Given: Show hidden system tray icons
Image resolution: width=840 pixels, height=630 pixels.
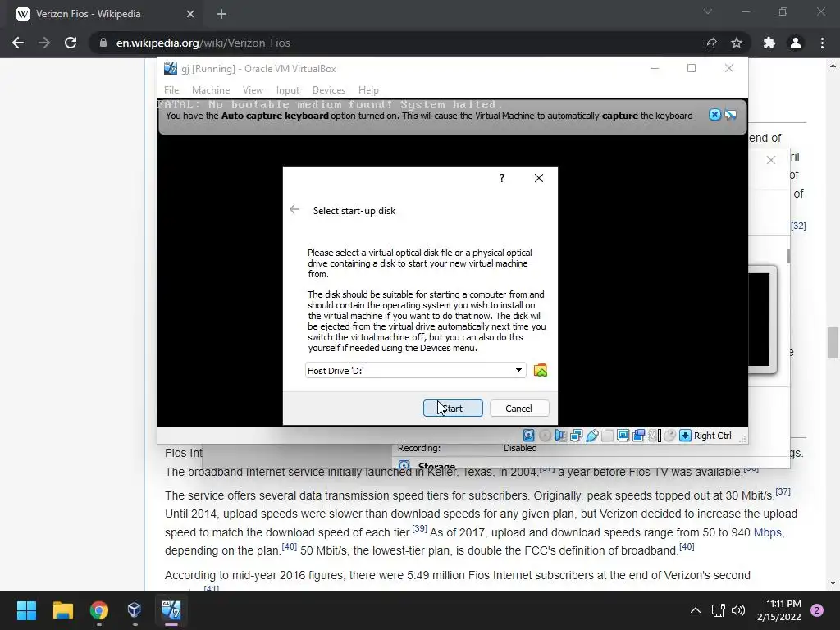Looking at the screenshot, I should click(696, 610).
